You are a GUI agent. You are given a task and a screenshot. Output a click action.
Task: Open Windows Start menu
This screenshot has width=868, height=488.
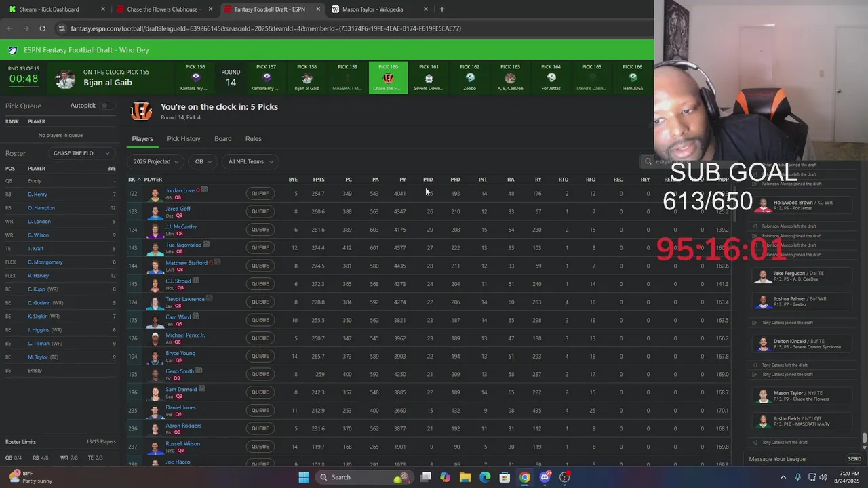(304, 477)
